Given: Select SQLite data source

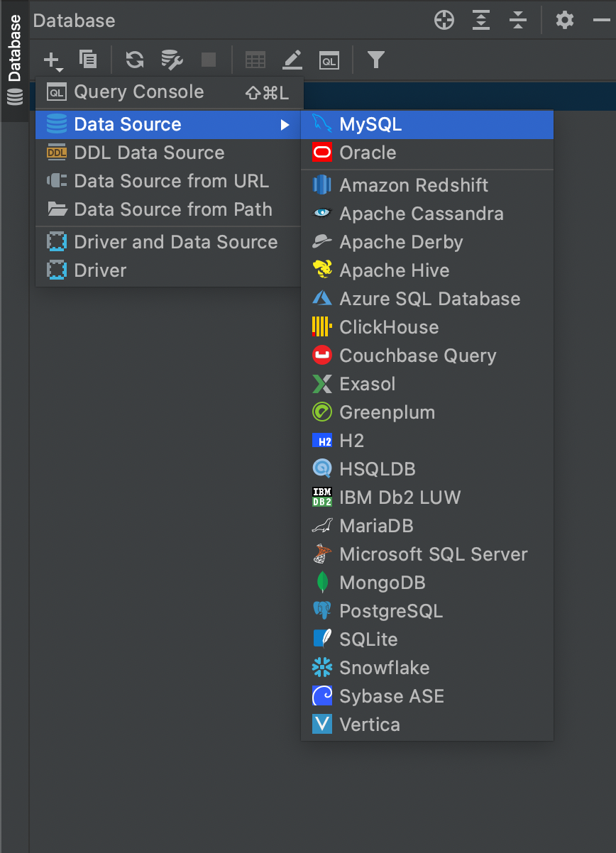Looking at the screenshot, I should (427, 639).
